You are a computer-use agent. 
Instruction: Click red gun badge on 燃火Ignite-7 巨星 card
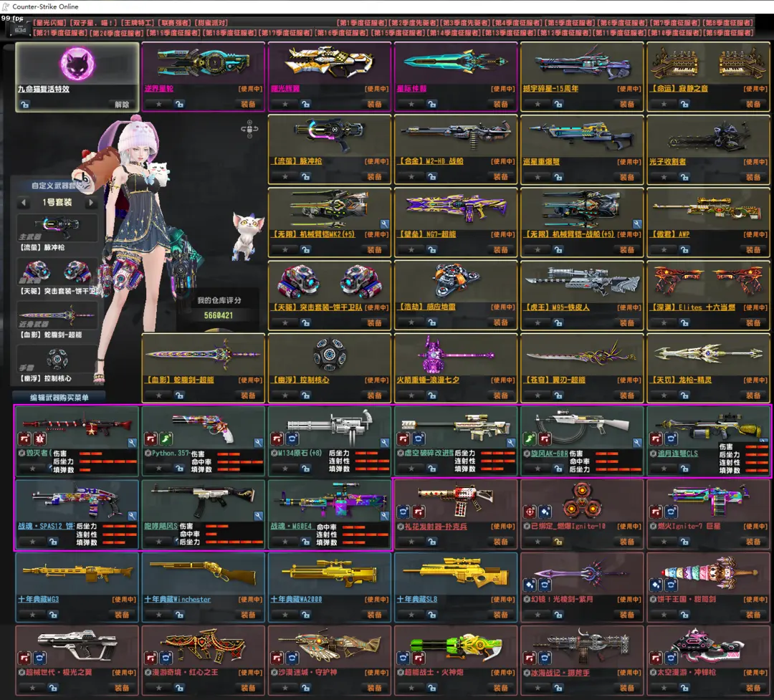click(656, 512)
